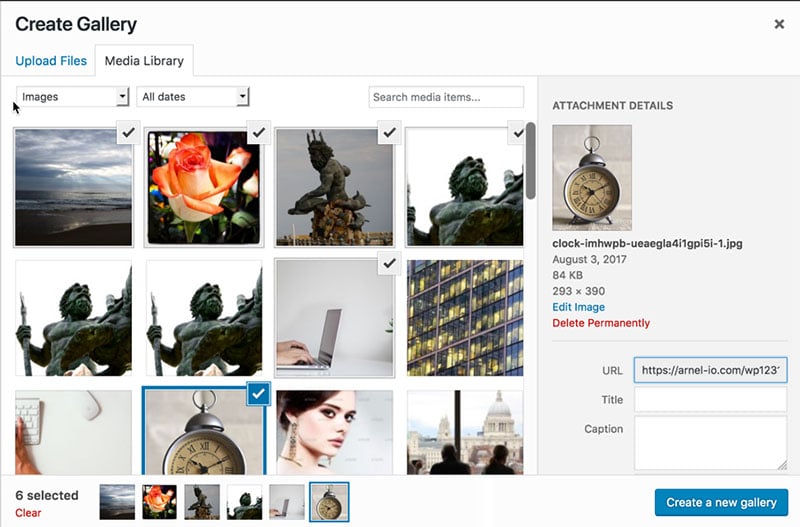This screenshot has width=800, height=527.
Task: Click the media grid vertical scrollbar
Action: (531, 161)
